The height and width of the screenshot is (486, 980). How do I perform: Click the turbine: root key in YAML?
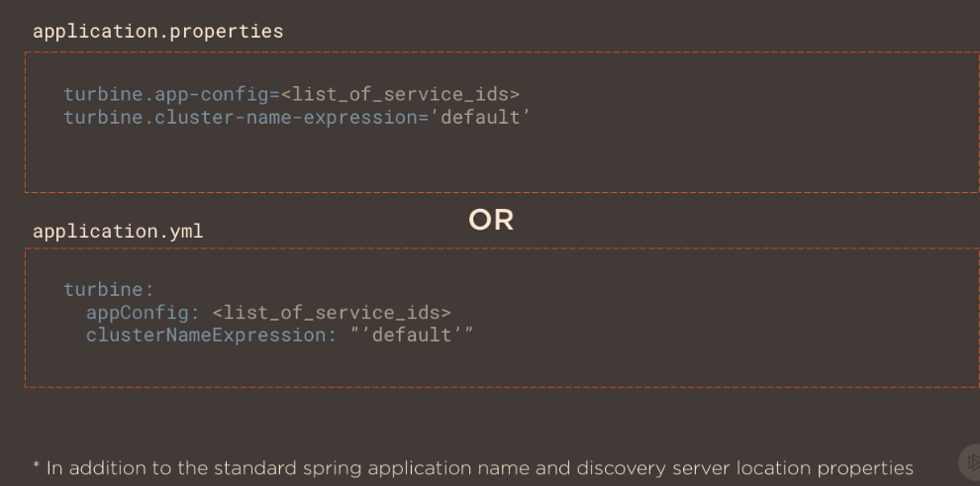click(x=109, y=289)
